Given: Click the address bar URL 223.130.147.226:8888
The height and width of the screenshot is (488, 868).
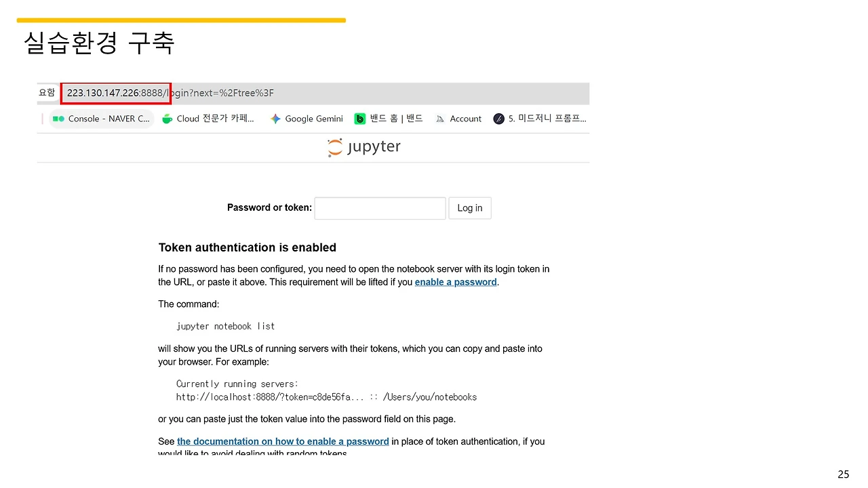Looking at the screenshot, I should pyautogui.click(x=115, y=94).
